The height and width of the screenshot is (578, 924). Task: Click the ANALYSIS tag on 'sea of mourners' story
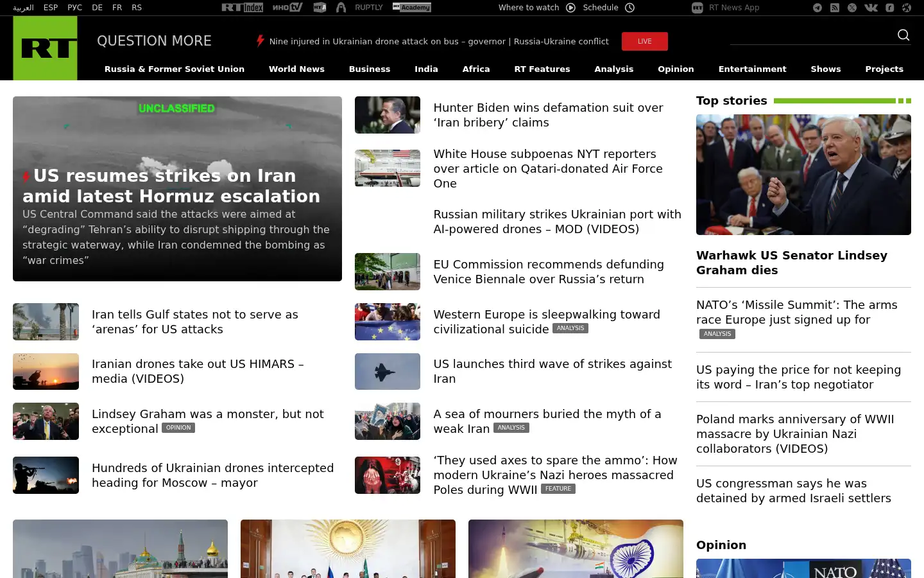tap(511, 428)
